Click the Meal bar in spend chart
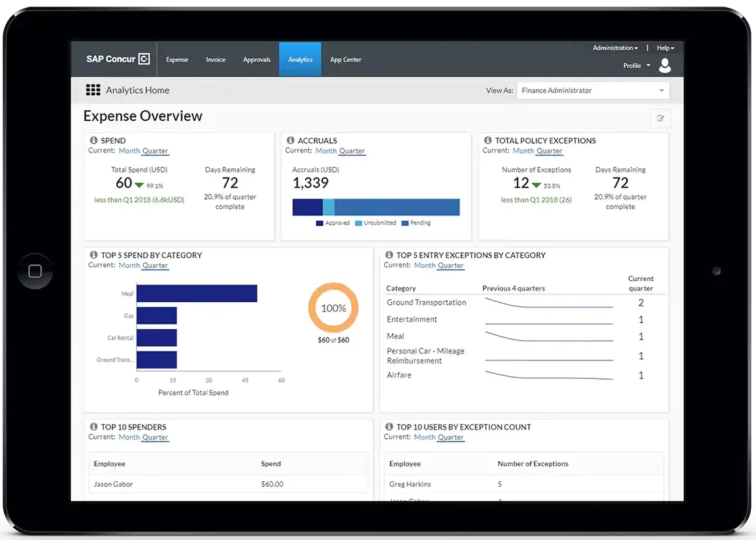 196,294
